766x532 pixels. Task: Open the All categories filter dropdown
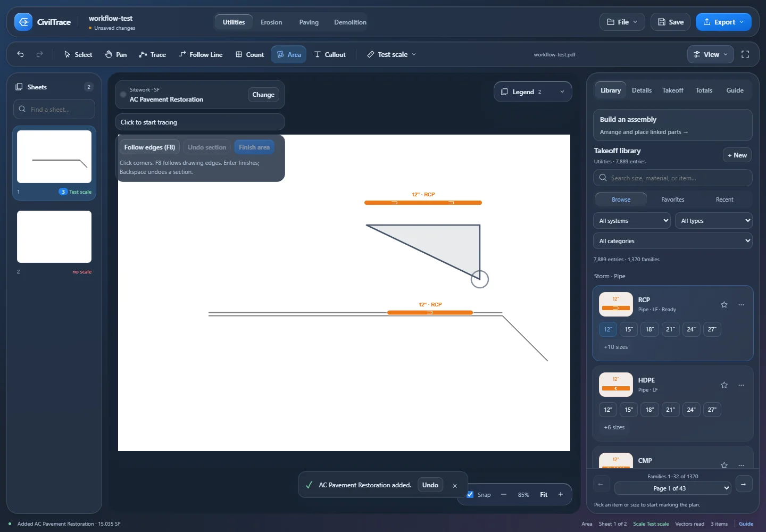pyautogui.click(x=673, y=241)
